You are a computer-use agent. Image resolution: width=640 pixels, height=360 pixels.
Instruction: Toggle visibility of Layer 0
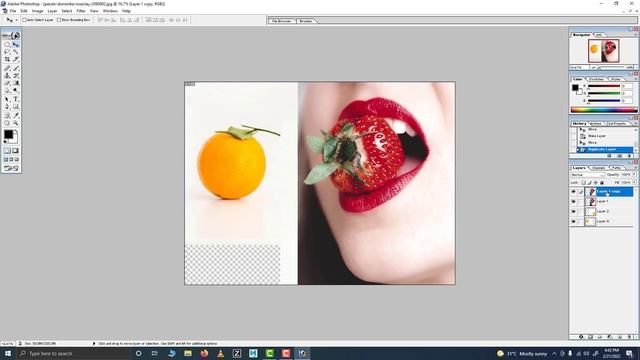pyautogui.click(x=573, y=221)
